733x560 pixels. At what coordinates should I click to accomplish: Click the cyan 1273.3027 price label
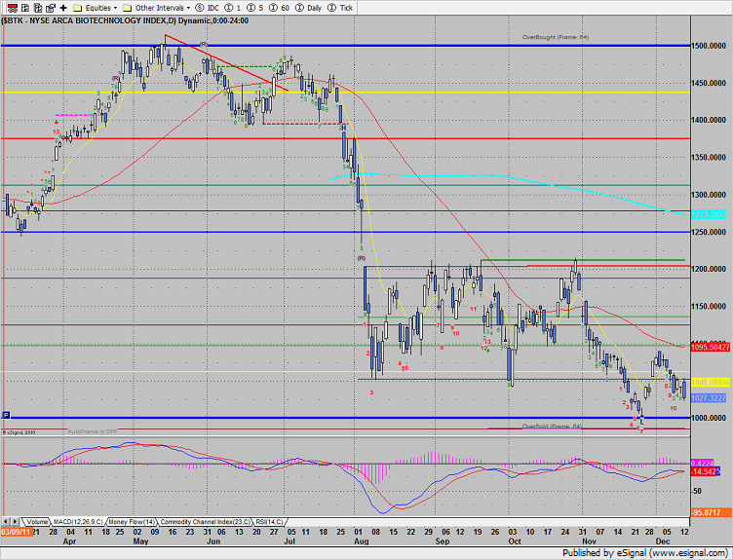[709, 214]
